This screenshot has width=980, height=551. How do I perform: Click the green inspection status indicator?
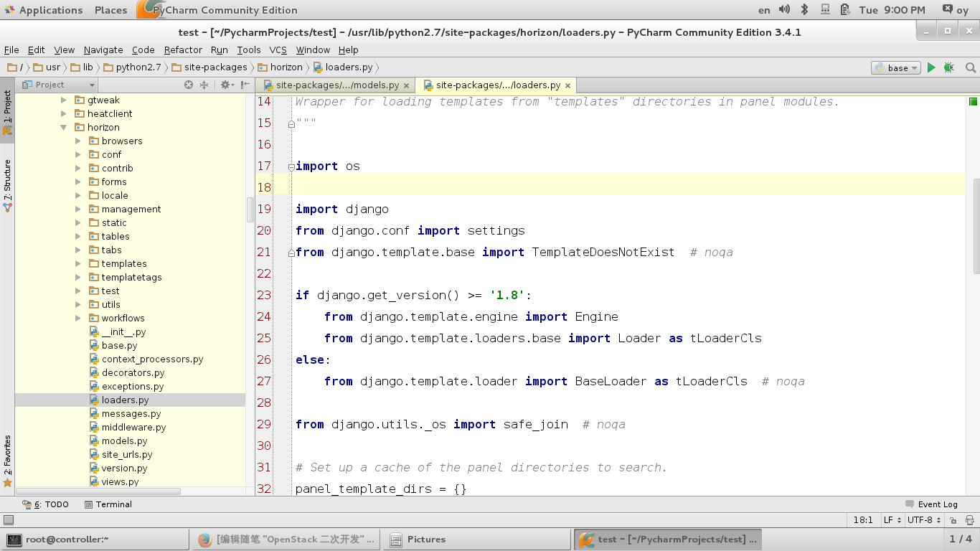[973, 101]
